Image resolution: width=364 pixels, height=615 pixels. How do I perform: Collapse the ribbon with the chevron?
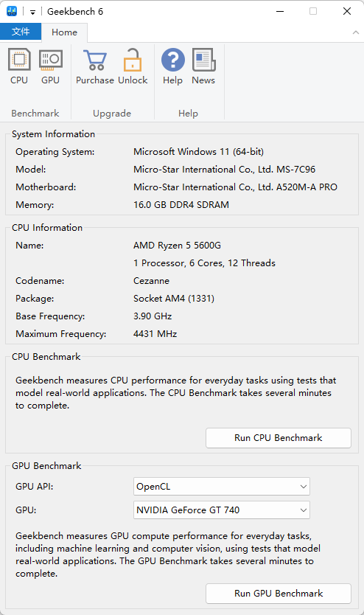(355, 32)
